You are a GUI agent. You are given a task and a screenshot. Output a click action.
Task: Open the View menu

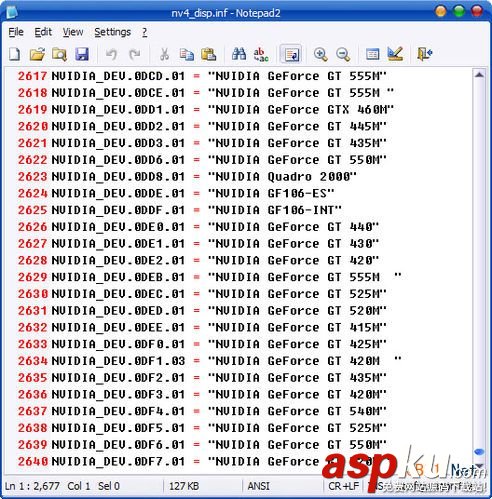click(x=73, y=32)
